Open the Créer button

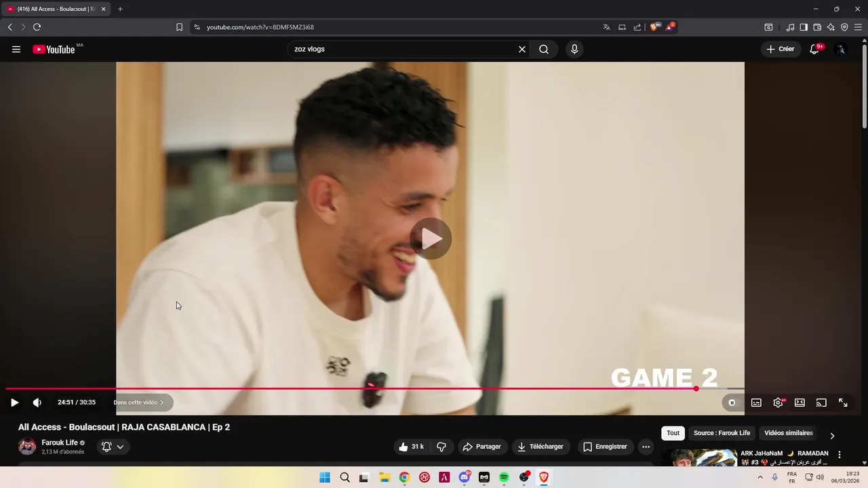(x=780, y=49)
